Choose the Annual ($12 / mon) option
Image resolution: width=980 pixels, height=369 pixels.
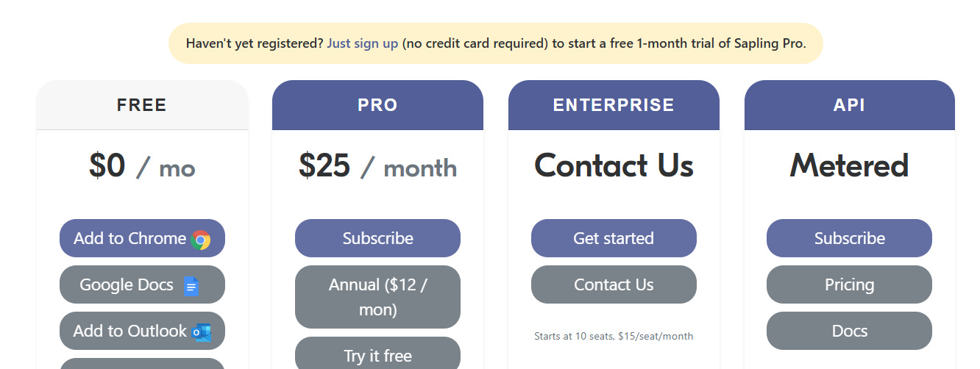377,297
